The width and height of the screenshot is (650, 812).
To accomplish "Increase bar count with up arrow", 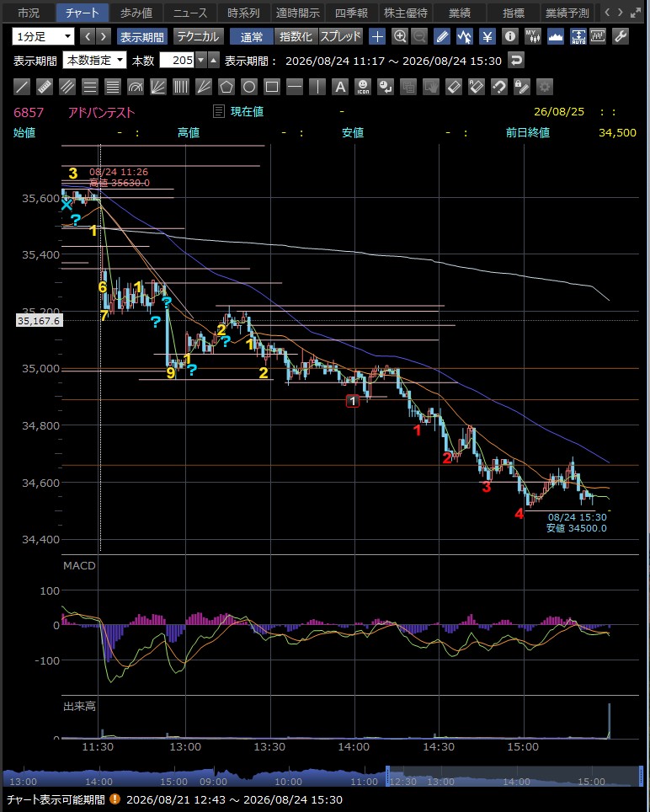I will [214, 61].
